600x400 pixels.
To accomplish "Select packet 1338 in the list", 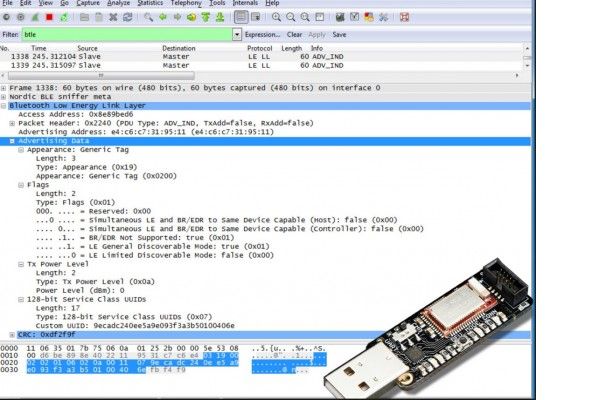I will point(261,57).
